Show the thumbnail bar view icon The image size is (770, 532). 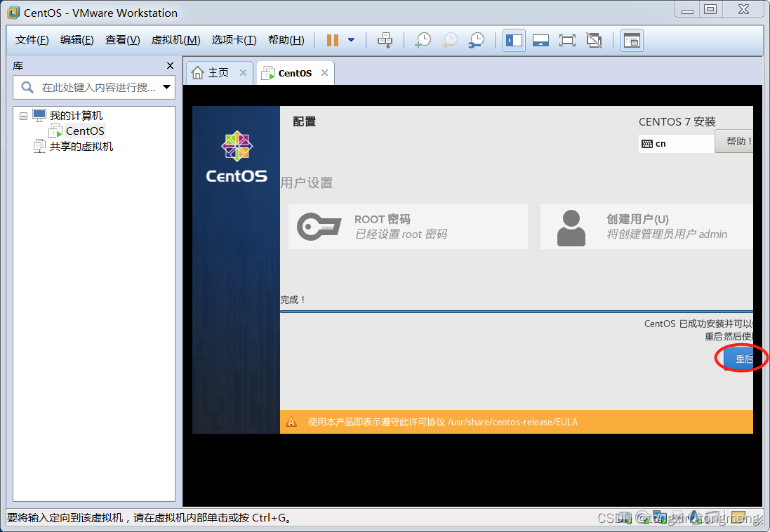(540, 40)
